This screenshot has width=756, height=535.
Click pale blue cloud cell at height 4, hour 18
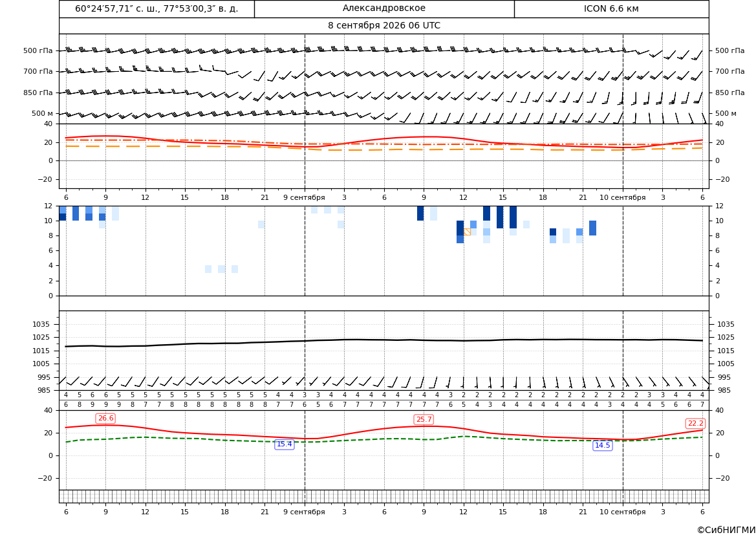221,269
